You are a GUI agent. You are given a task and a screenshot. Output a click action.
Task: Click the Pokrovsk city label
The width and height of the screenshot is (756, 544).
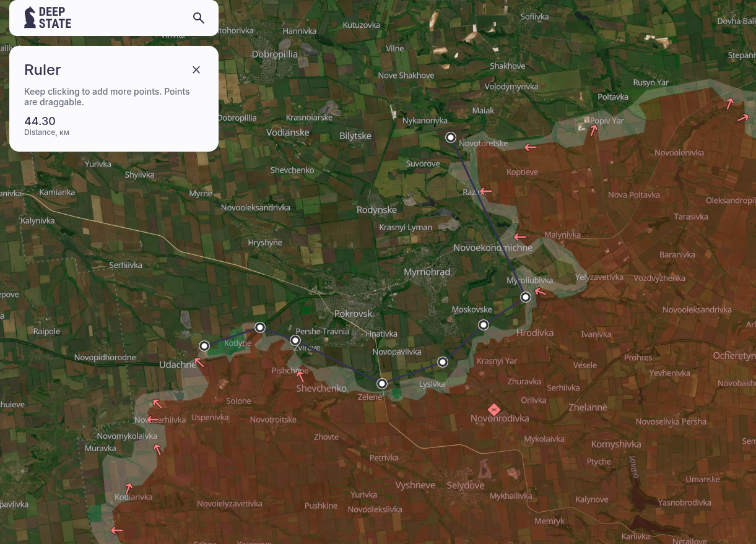353,314
